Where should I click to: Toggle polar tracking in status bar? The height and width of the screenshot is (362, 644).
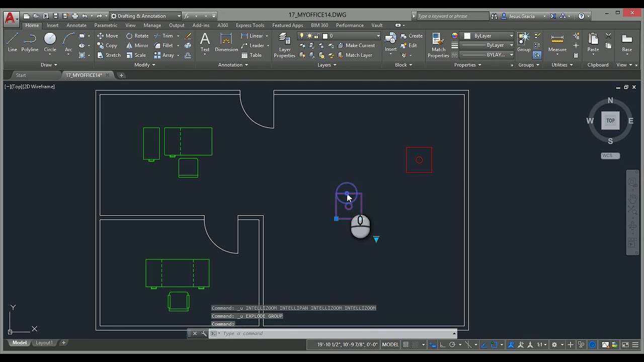(x=452, y=345)
